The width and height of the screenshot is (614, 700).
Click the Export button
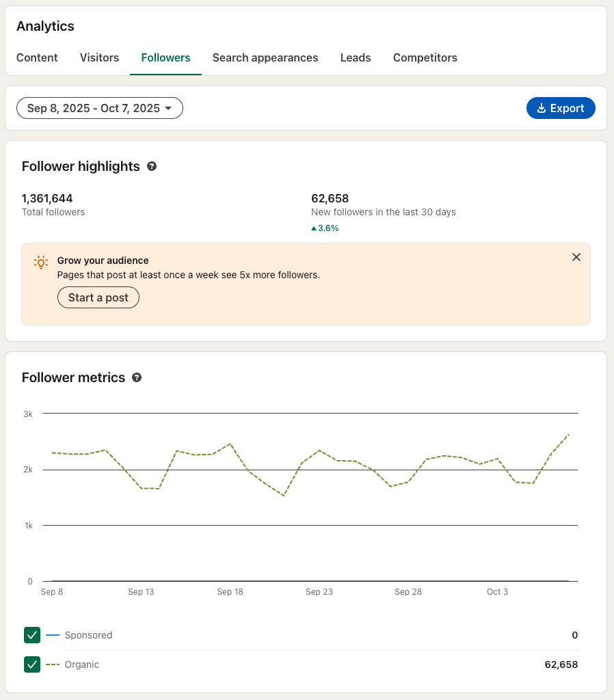561,108
